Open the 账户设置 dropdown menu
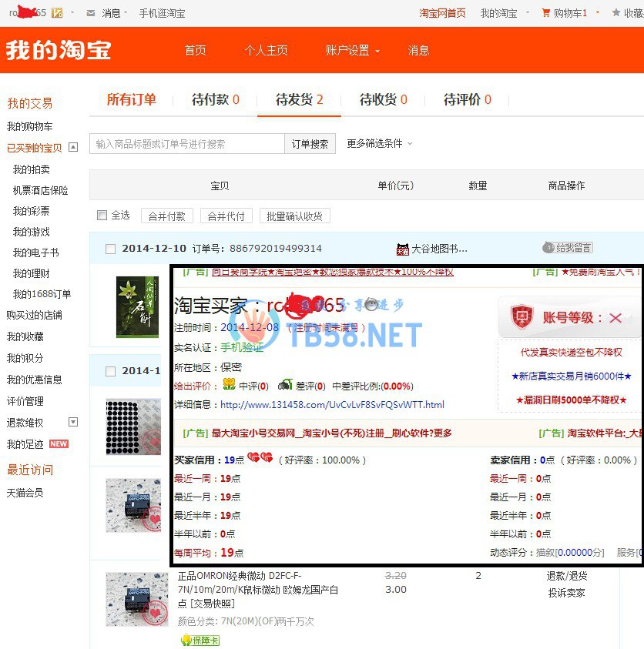Screen dimensions: 644x649 (353, 51)
